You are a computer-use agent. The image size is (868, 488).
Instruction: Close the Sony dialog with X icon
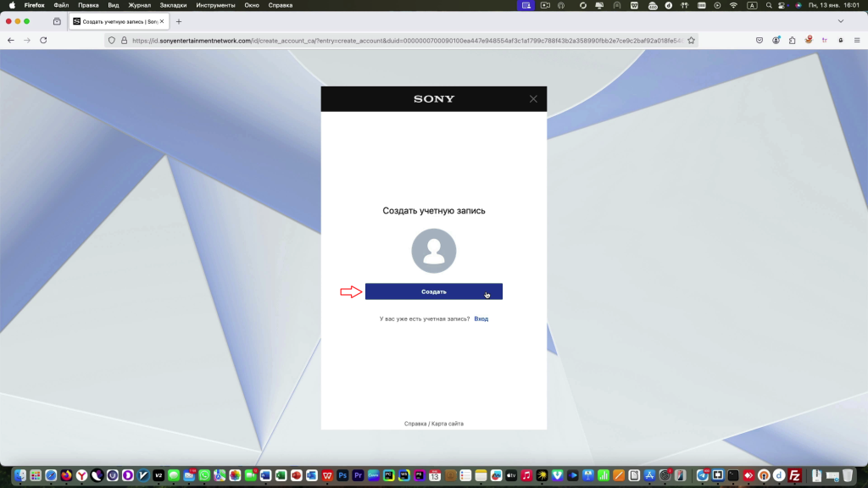(533, 99)
